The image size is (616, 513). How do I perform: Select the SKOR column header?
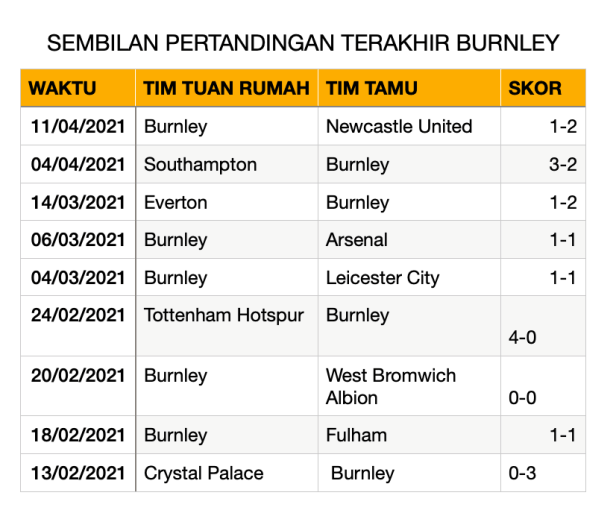click(x=535, y=88)
